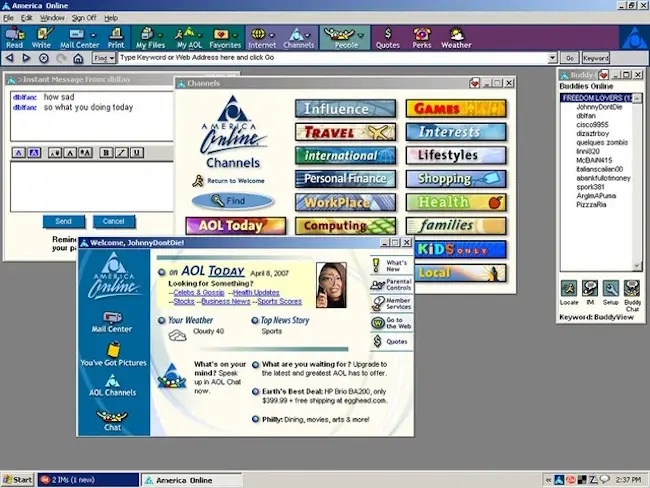Click in the keyword address field
The width and height of the screenshot is (650, 488).
333,58
